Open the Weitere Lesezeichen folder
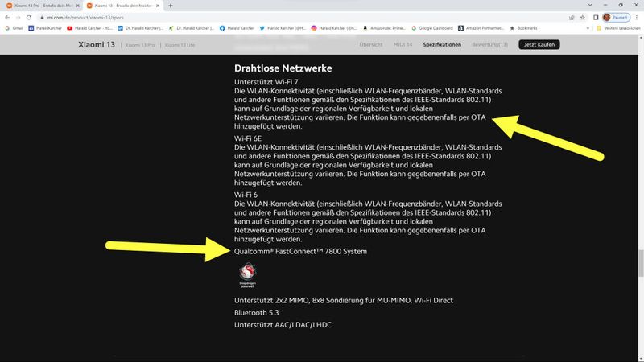This screenshot has height=362, width=644. pyautogui.click(x=618, y=28)
